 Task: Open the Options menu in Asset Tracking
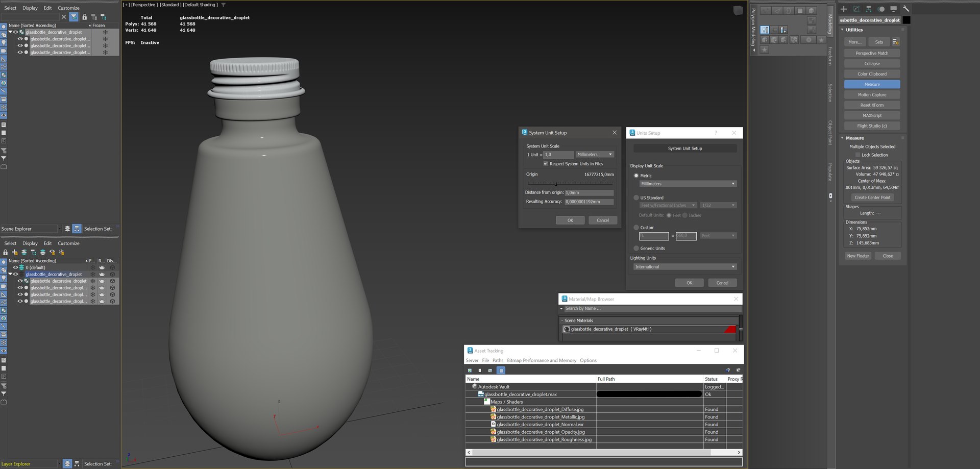pyautogui.click(x=588, y=360)
